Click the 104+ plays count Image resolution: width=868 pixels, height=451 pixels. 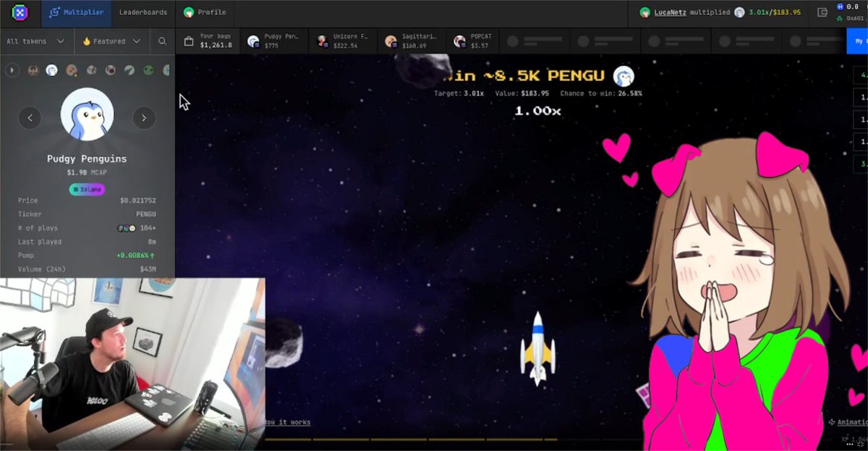pos(148,228)
